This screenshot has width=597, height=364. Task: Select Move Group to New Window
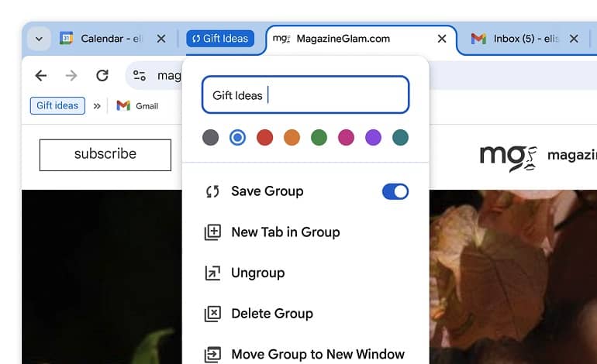(305, 354)
